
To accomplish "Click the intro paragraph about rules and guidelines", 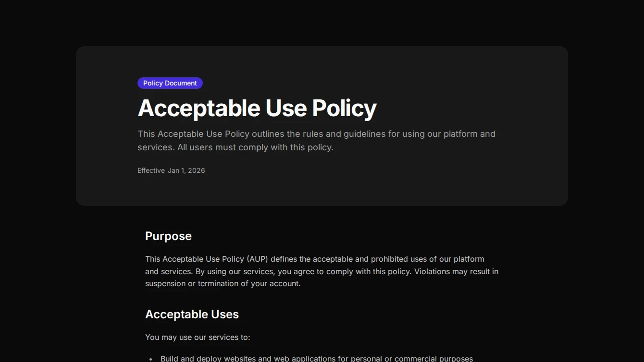I will (316, 140).
